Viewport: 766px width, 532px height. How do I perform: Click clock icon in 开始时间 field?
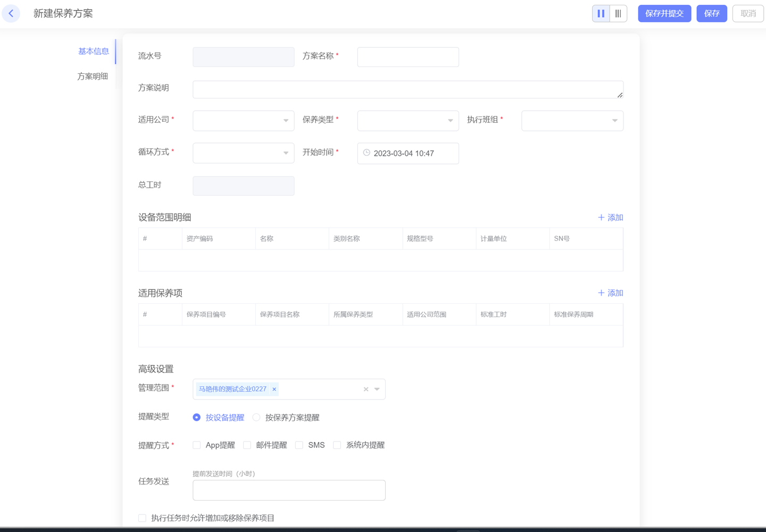367,153
